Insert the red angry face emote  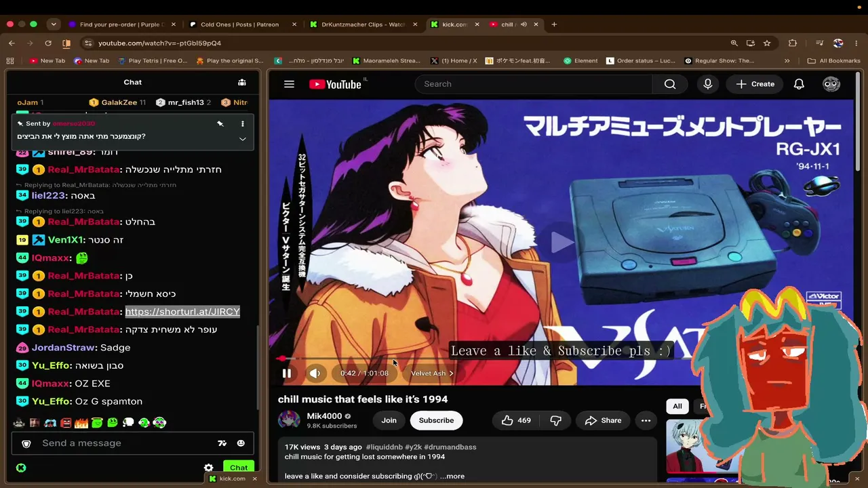(66, 422)
